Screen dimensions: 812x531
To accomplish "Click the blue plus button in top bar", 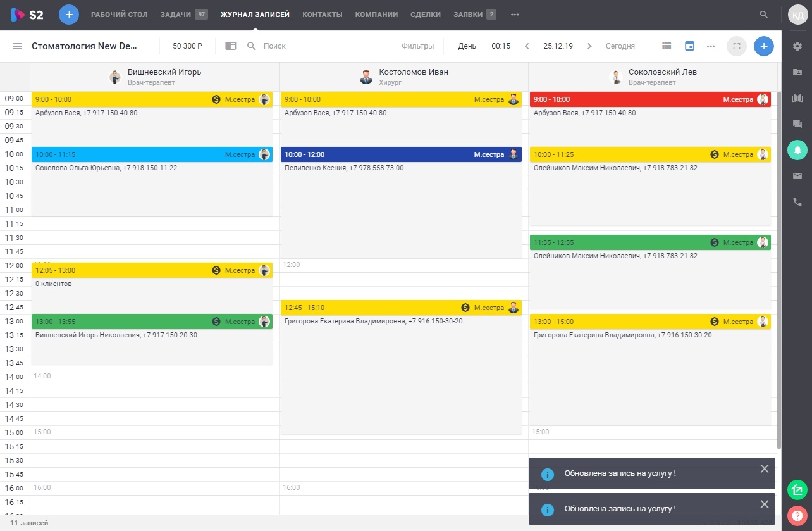I will pos(69,15).
